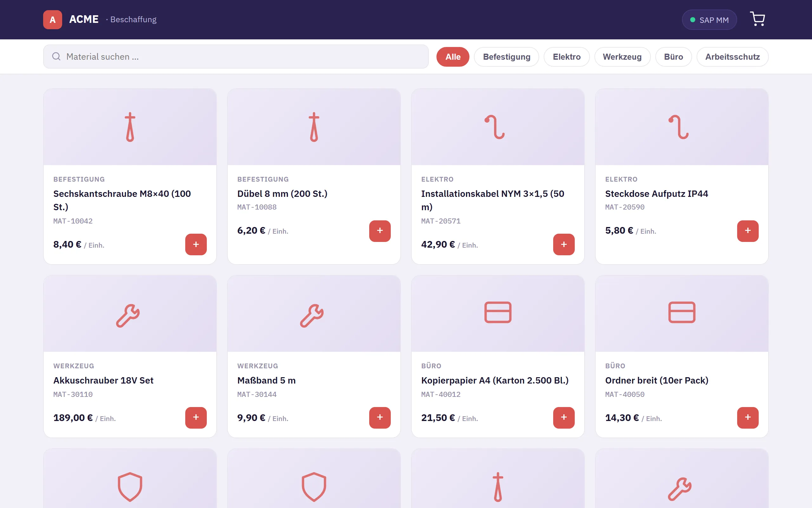812x508 pixels.
Task: Click material number MAT-20571
Action: [x=441, y=221]
